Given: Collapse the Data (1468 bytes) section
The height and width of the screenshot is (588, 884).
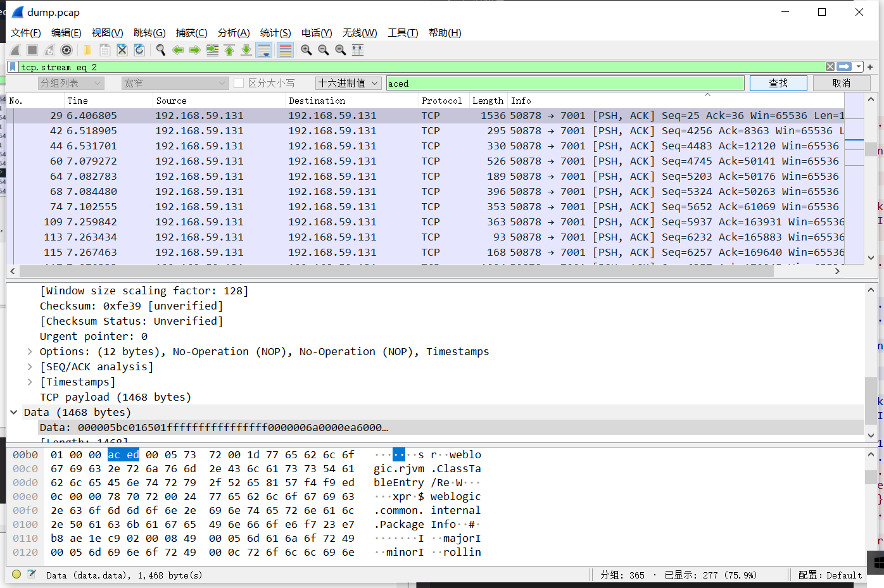Looking at the screenshot, I should pos(15,411).
